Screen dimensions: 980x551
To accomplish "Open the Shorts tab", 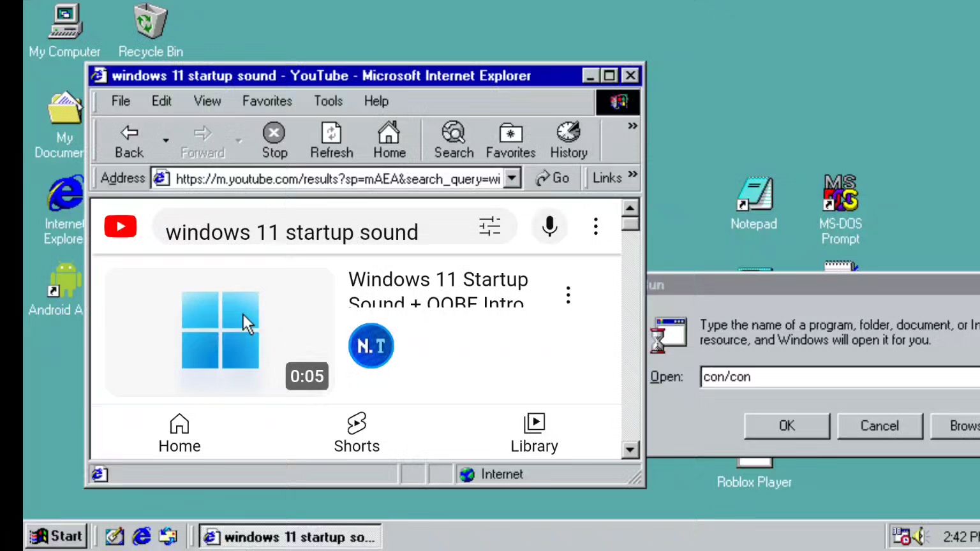I will (x=357, y=432).
